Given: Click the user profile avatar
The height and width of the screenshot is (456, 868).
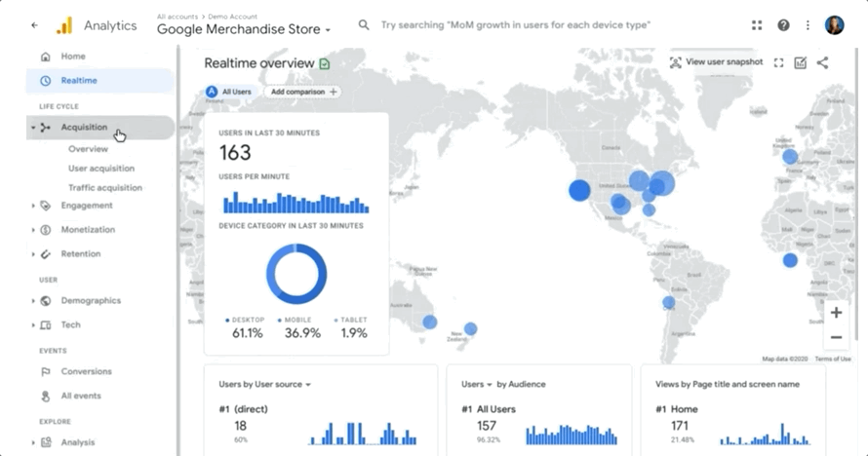Looking at the screenshot, I should click(834, 25).
